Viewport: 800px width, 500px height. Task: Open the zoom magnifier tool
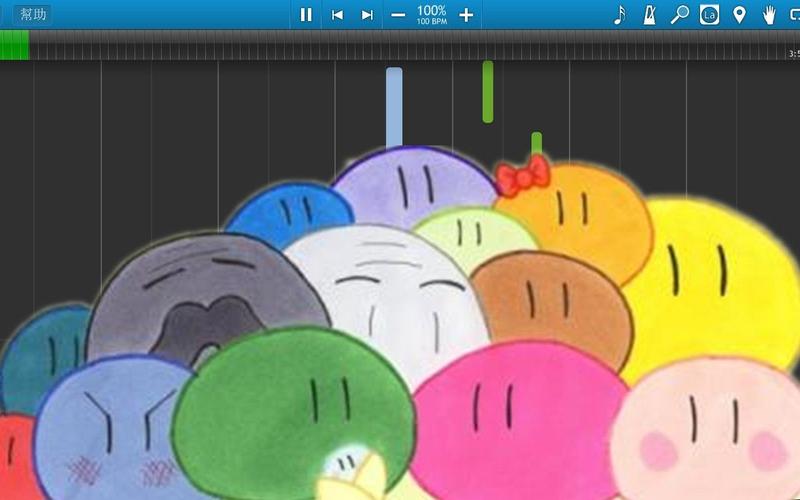point(679,15)
